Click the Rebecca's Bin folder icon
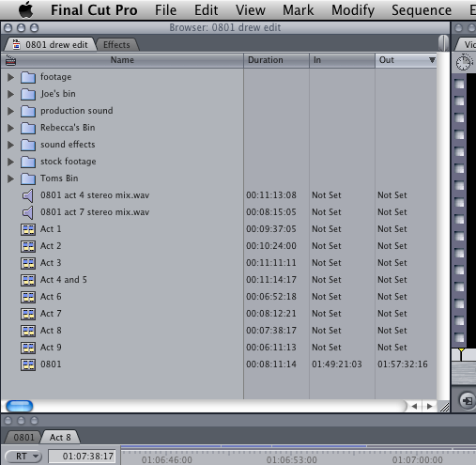Screen dimensions: 476x465 point(28,128)
